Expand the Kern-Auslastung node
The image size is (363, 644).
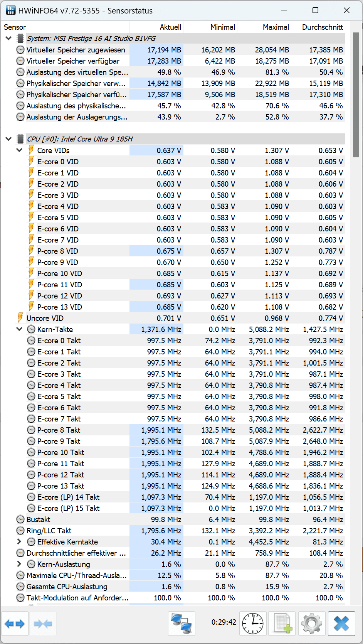(x=19, y=564)
